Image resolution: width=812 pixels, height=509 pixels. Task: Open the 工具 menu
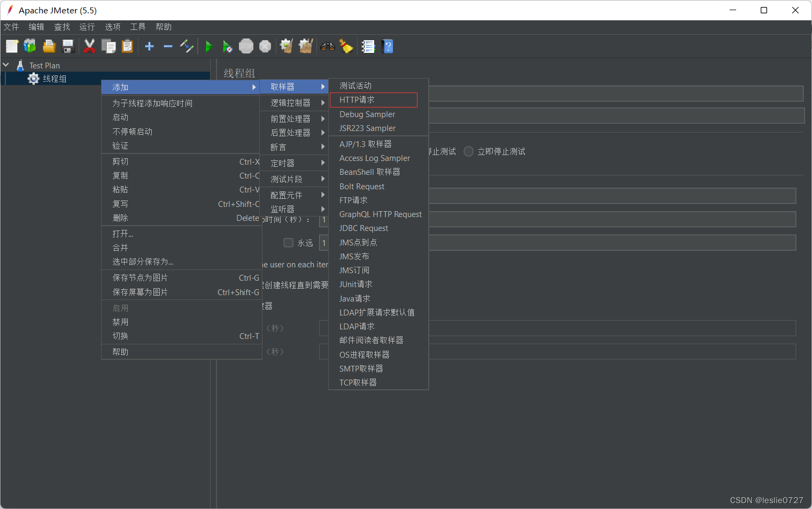coord(138,27)
